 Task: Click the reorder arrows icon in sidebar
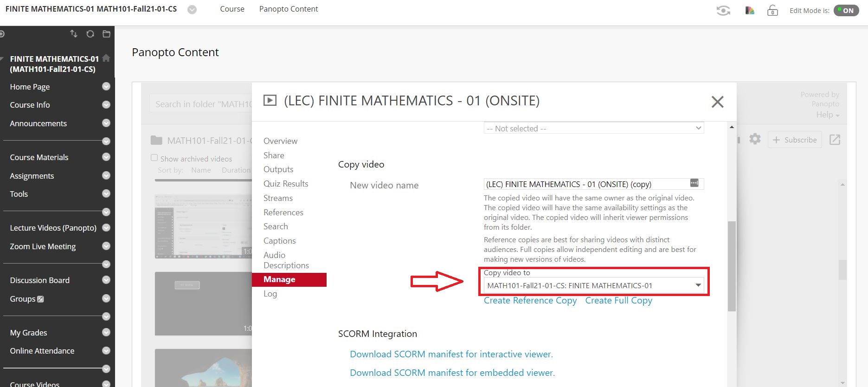74,34
